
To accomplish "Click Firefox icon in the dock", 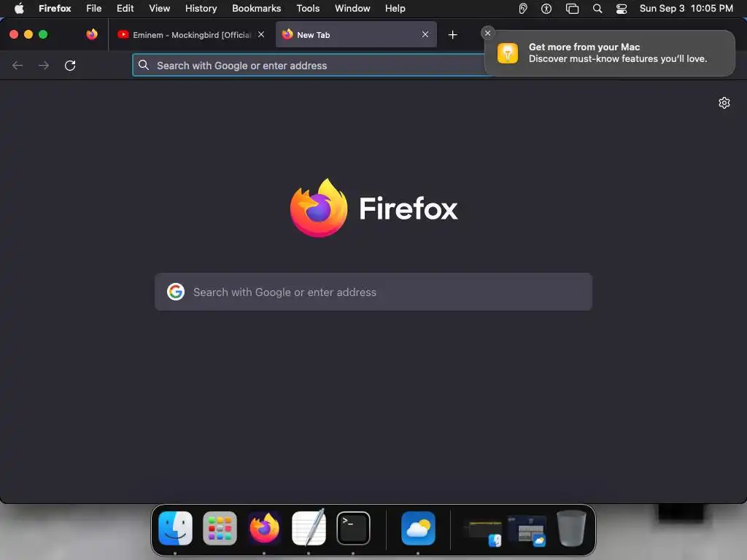I will pyautogui.click(x=264, y=528).
